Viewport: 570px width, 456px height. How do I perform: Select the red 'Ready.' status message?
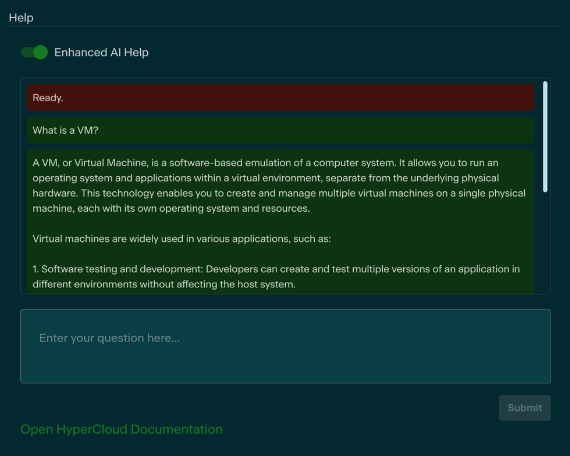coord(281,97)
